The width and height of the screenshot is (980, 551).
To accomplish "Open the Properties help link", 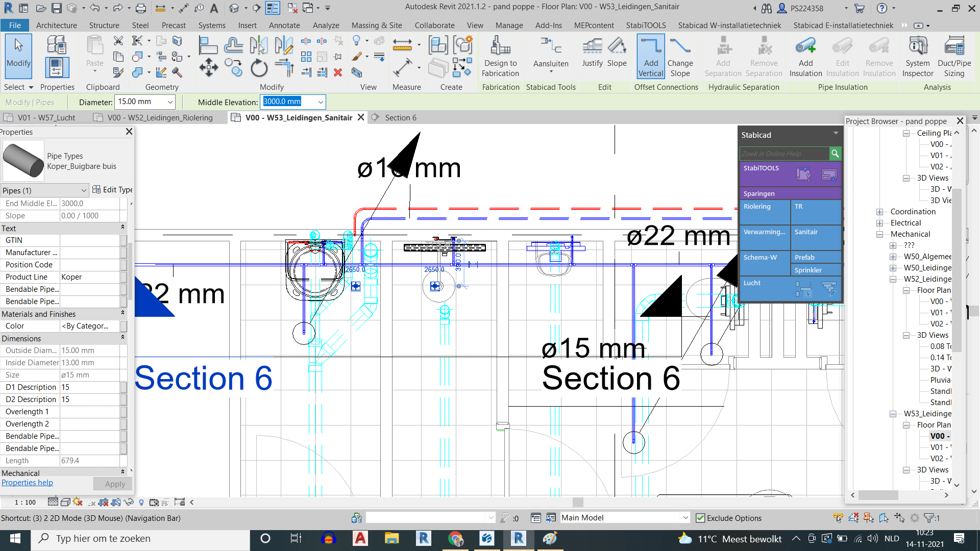I will [27, 482].
